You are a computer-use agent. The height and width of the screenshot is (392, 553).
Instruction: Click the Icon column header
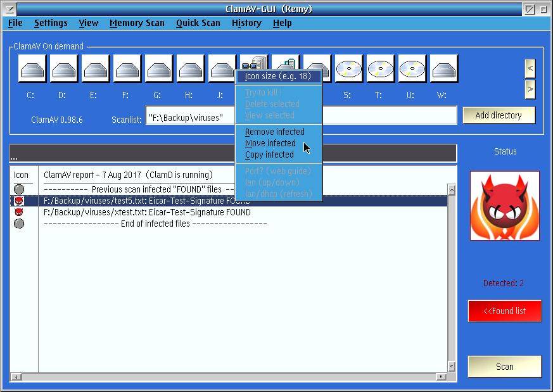click(x=21, y=175)
